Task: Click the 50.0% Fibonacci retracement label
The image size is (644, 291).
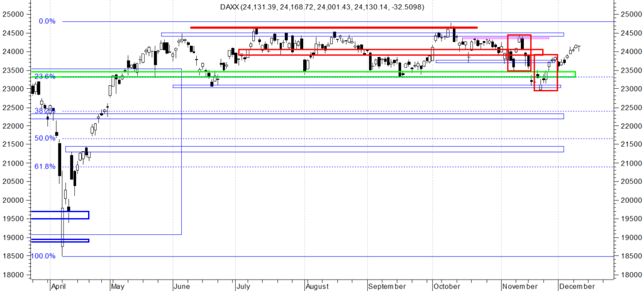Action: pos(45,138)
